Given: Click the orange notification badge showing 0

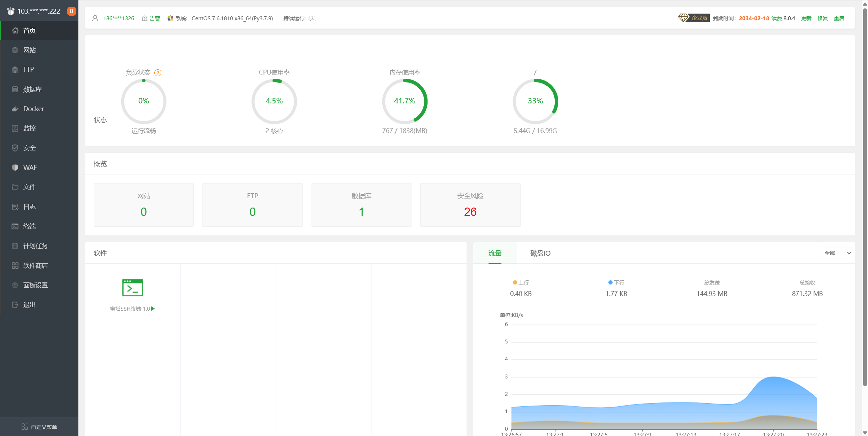Looking at the screenshot, I should click(x=71, y=11).
